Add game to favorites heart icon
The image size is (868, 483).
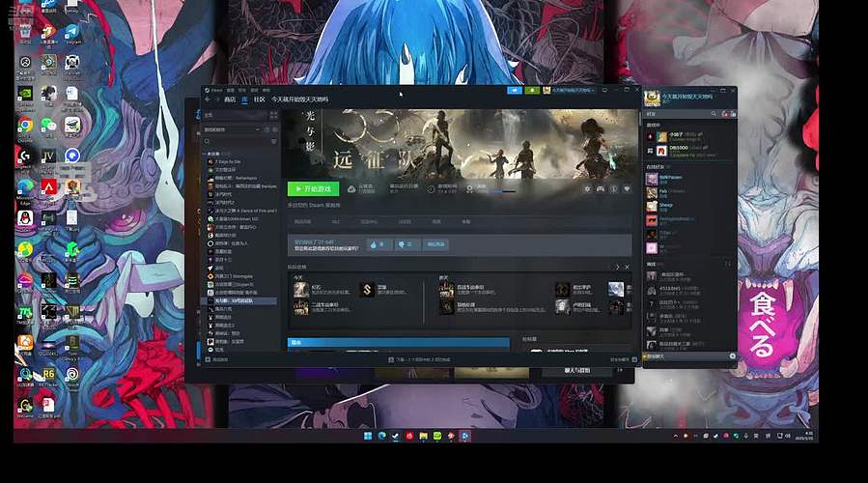pyautogui.click(x=627, y=189)
